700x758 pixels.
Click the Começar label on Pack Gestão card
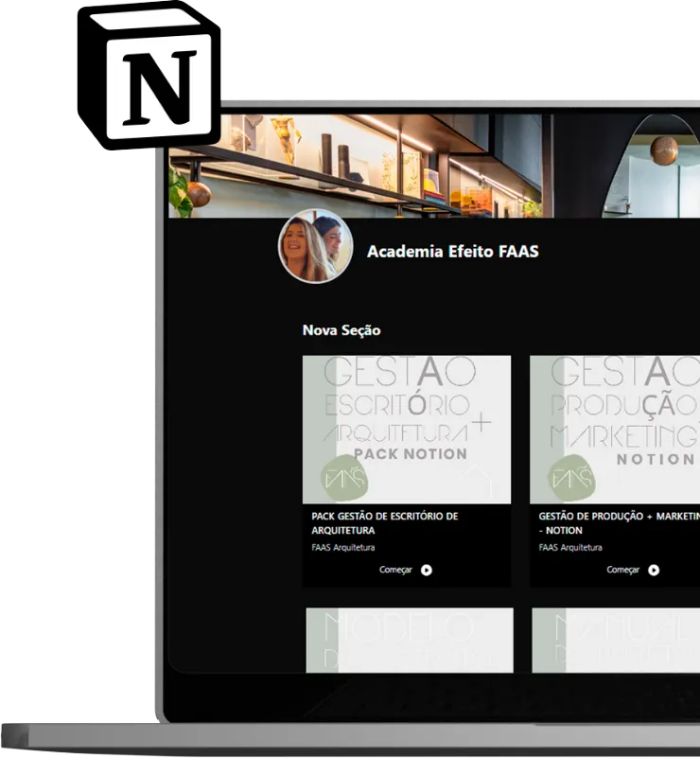396,570
